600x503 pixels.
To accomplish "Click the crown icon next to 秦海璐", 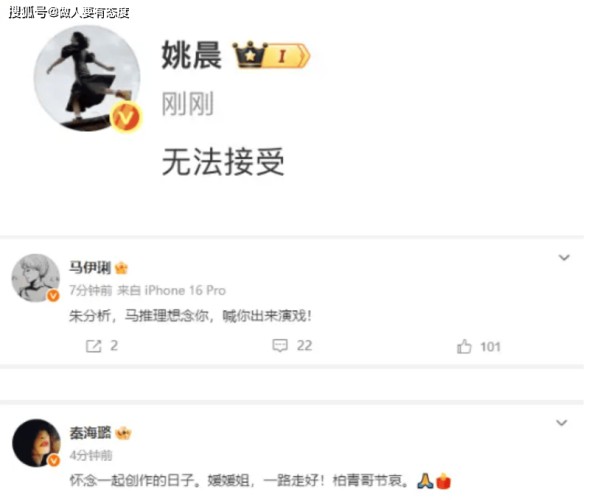I will pyautogui.click(x=123, y=433).
